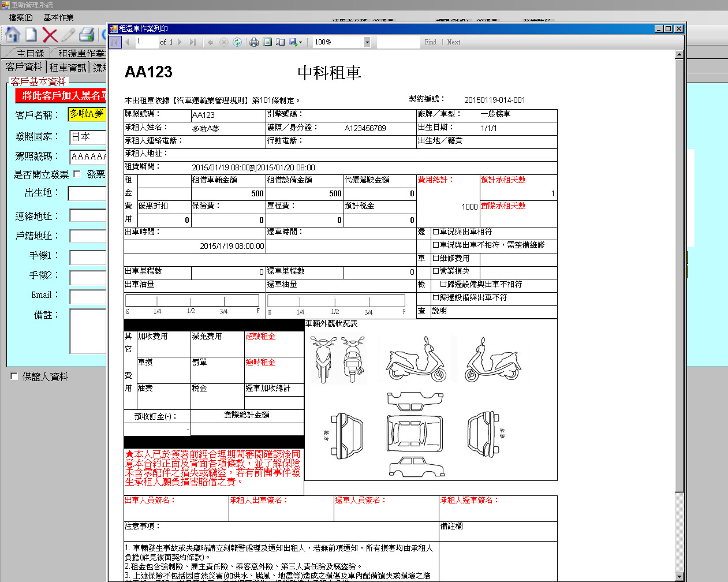
Task: Switch to print layout view icon
Action: (267, 42)
